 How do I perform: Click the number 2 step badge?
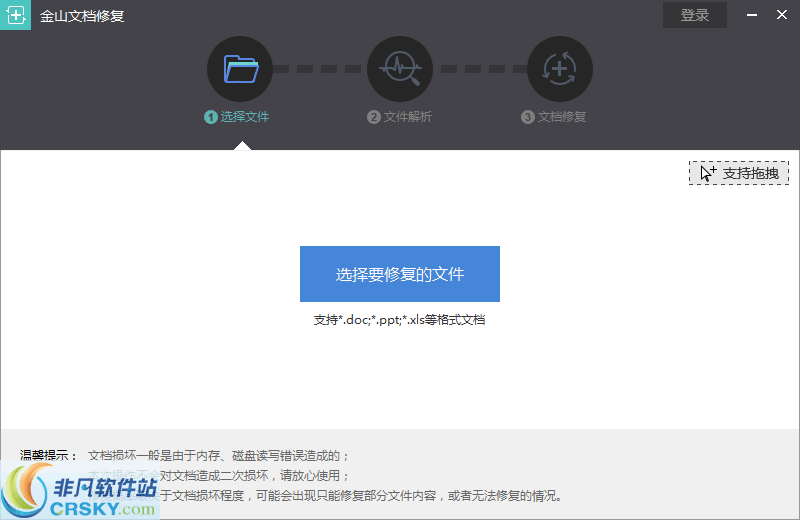[373, 117]
